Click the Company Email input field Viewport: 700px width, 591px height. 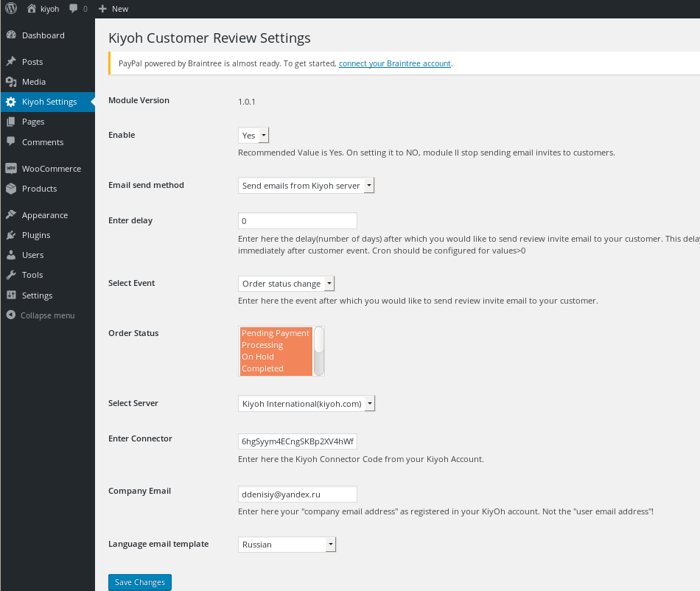(298, 494)
